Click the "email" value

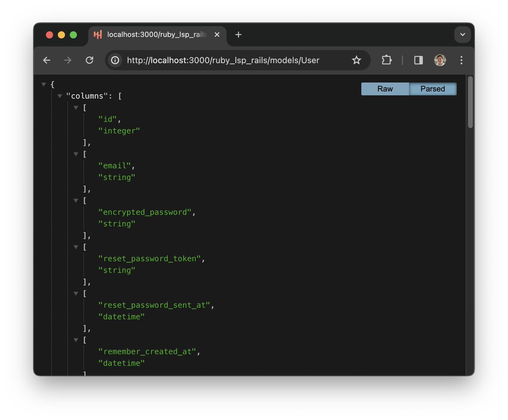coord(115,166)
